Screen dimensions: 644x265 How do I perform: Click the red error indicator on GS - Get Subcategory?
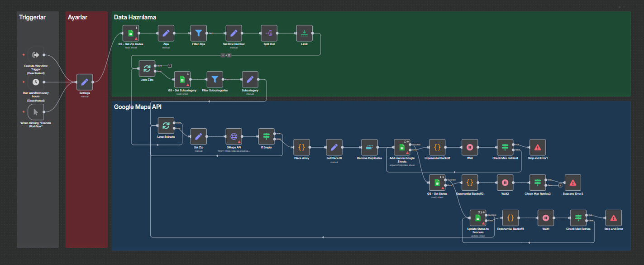click(187, 84)
